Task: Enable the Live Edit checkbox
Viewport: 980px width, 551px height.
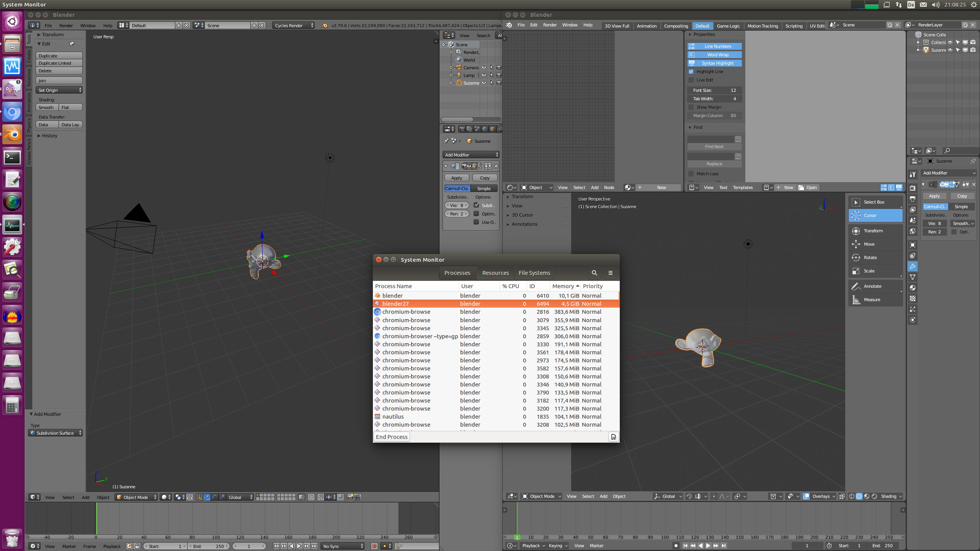Action: tap(691, 80)
